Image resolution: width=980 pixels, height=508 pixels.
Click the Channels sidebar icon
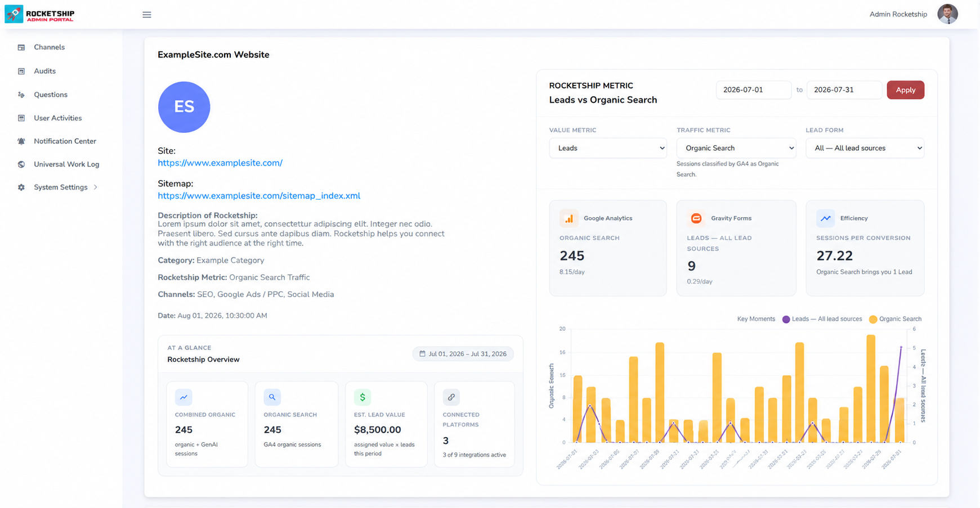pyautogui.click(x=21, y=48)
